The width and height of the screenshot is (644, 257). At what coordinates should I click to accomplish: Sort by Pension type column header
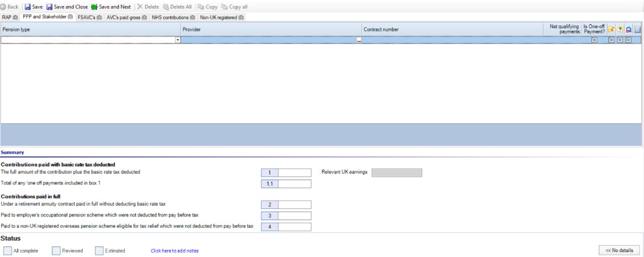tap(91, 29)
